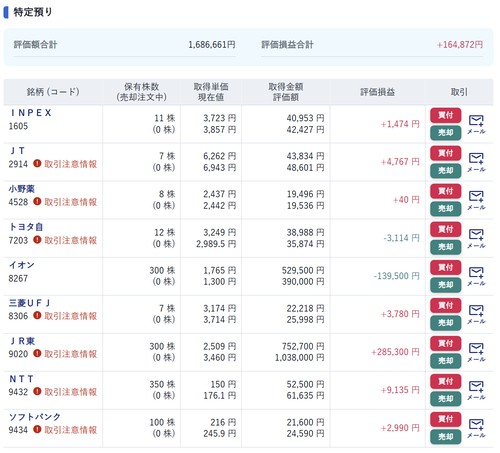Open 三菱UFJ stock name link
This screenshot has width=500, height=453.
pyautogui.click(x=29, y=303)
